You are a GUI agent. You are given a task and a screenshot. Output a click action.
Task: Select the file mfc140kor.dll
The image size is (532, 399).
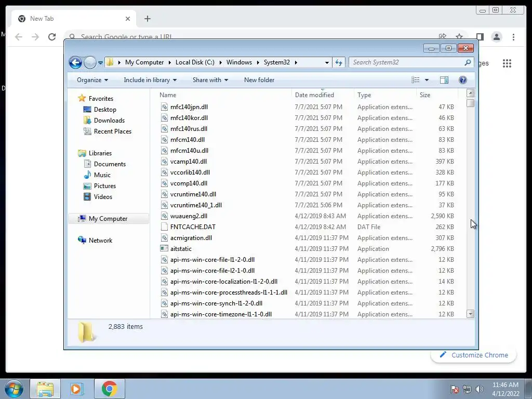point(189,118)
